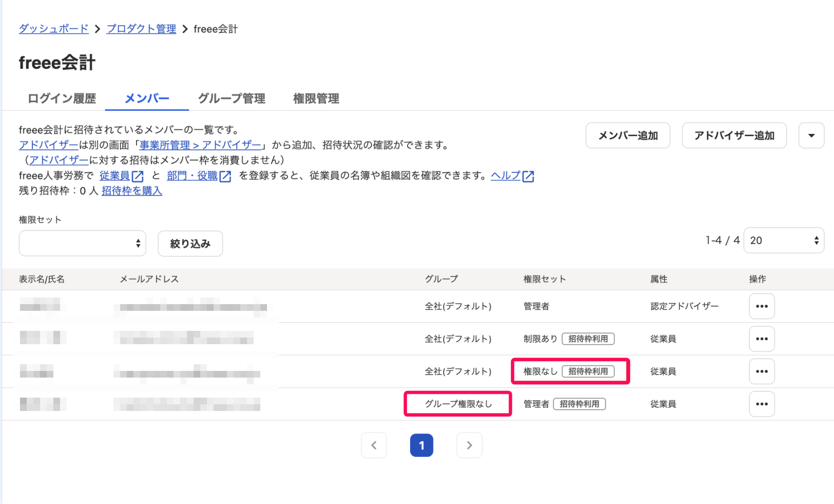Click the メールアドレス column header
Image resolution: width=834 pixels, height=504 pixels.
pyautogui.click(x=149, y=279)
